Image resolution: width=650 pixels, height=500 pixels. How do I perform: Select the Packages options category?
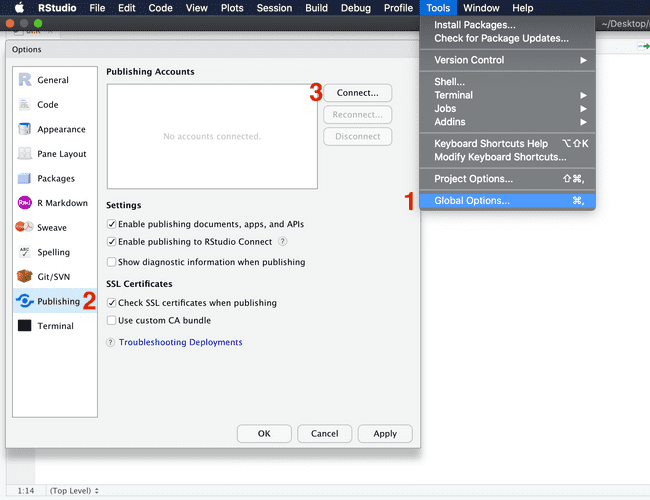pos(55,178)
